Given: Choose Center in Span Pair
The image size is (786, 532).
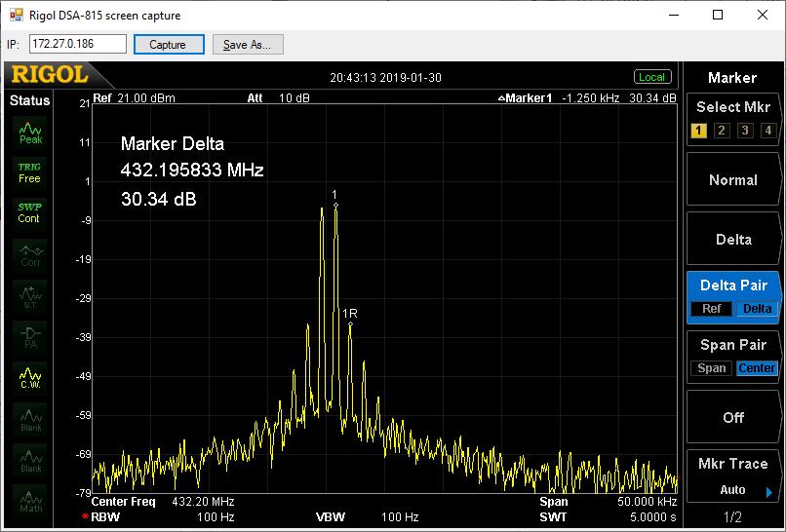Looking at the screenshot, I should (x=757, y=368).
